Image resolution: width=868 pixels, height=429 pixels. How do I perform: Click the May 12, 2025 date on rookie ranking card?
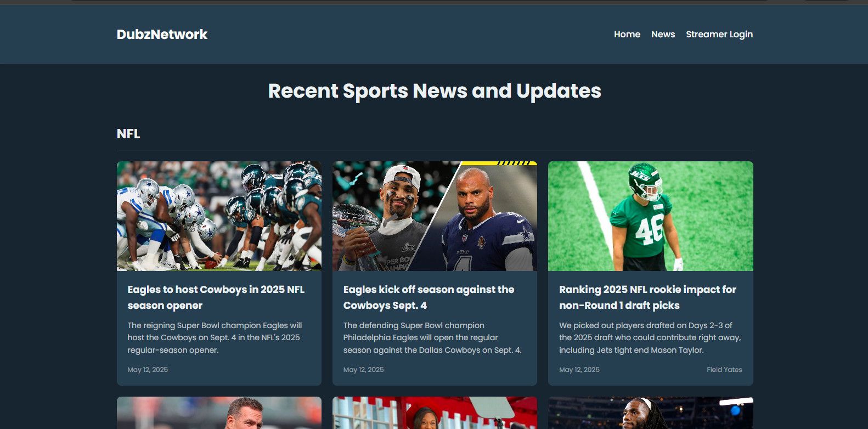579,370
